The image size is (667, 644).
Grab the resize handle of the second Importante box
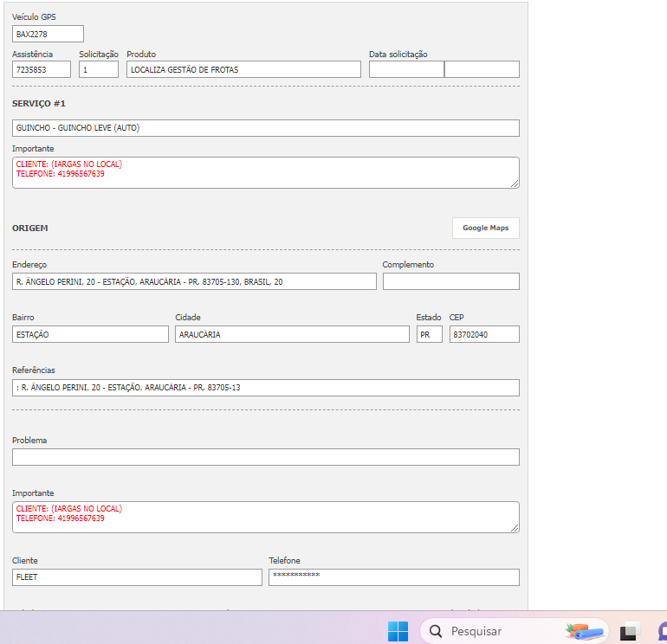tap(515, 528)
